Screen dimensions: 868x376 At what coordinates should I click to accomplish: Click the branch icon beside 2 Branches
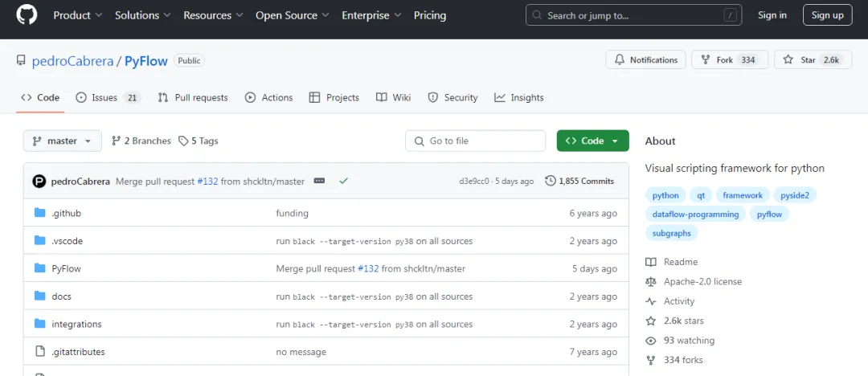click(117, 141)
